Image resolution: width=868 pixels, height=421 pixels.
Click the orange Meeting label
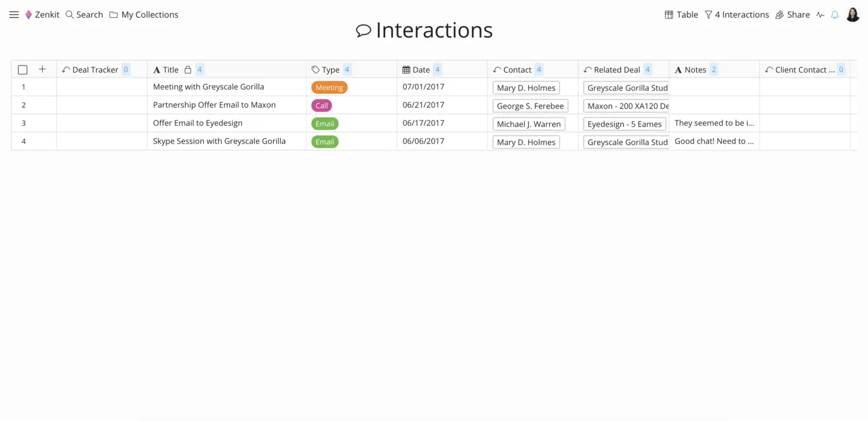coord(329,87)
